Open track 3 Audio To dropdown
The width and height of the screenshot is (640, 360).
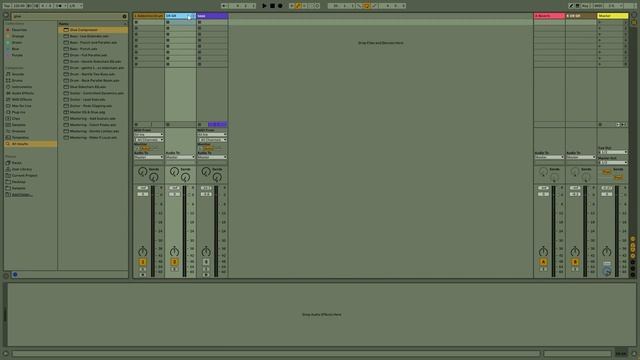[212, 157]
